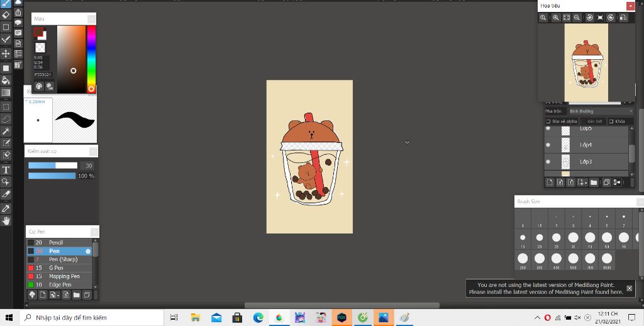Pick a hue on rainbow color strip
Viewport: 644px width, 326px height.
91,60
